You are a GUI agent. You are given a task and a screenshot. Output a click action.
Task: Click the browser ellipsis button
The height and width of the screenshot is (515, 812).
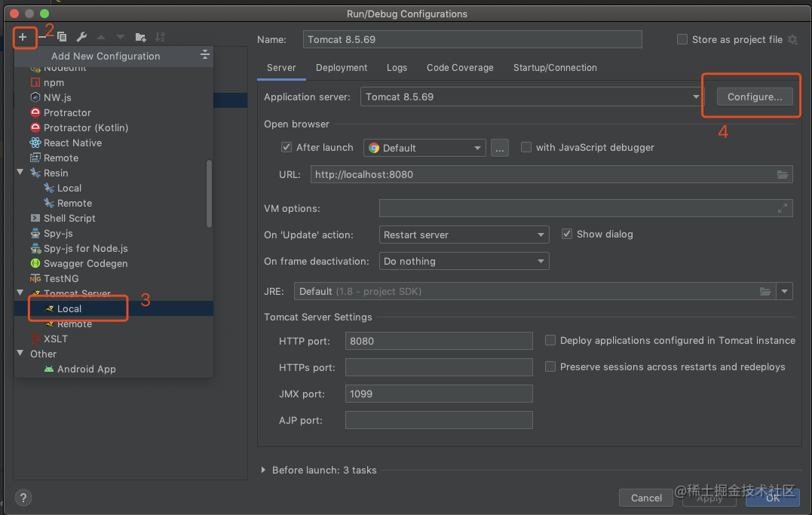[x=499, y=149]
